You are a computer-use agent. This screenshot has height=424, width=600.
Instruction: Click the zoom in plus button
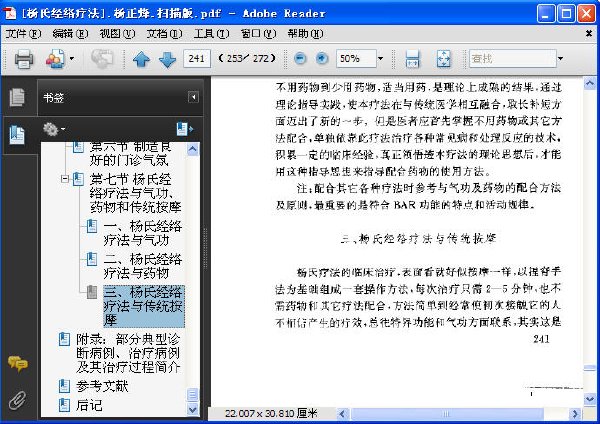click(322, 59)
